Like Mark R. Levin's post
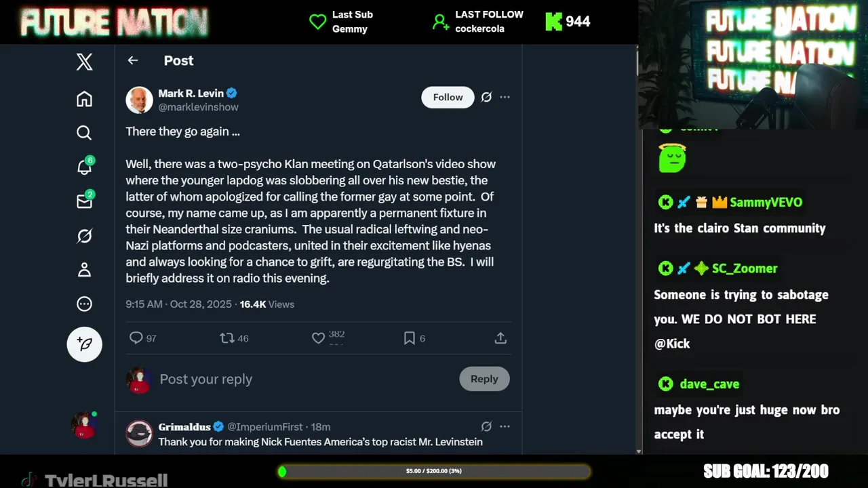Viewport: 868px width, 488px height. click(318, 338)
